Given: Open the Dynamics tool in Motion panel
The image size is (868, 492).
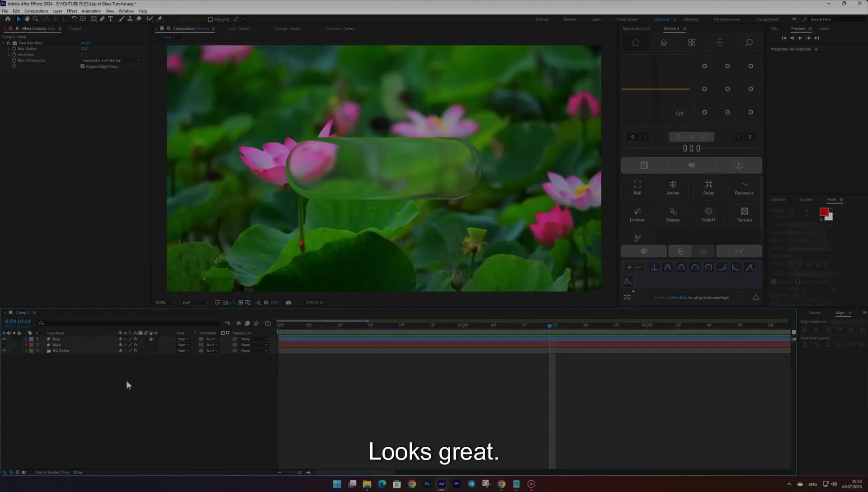Looking at the screenshot, I should [744, 188].
